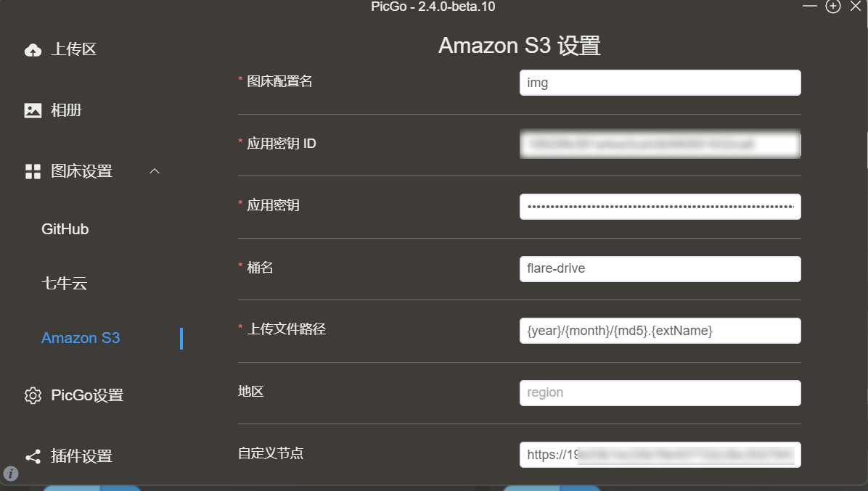
Task: Click the info icon at bottom-left
Action: [11, 474]
